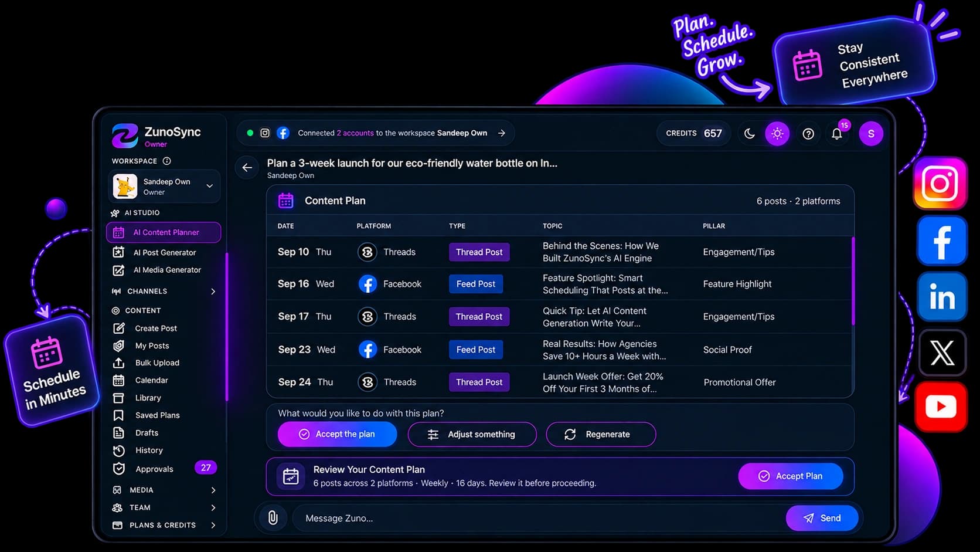980x552 pixels.
Task: Click the Regenerate button
Action: pos(601,434)
